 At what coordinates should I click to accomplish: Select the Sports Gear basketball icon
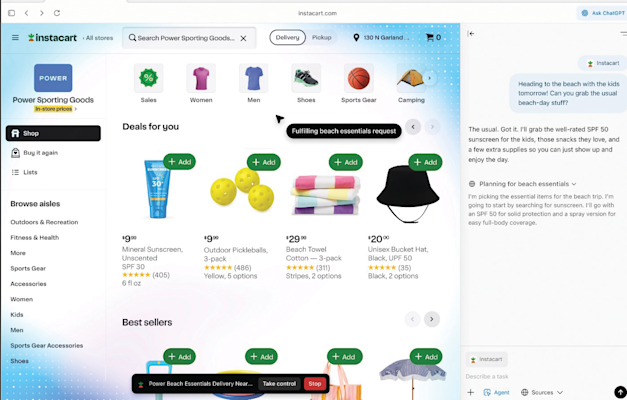(359, 78)
